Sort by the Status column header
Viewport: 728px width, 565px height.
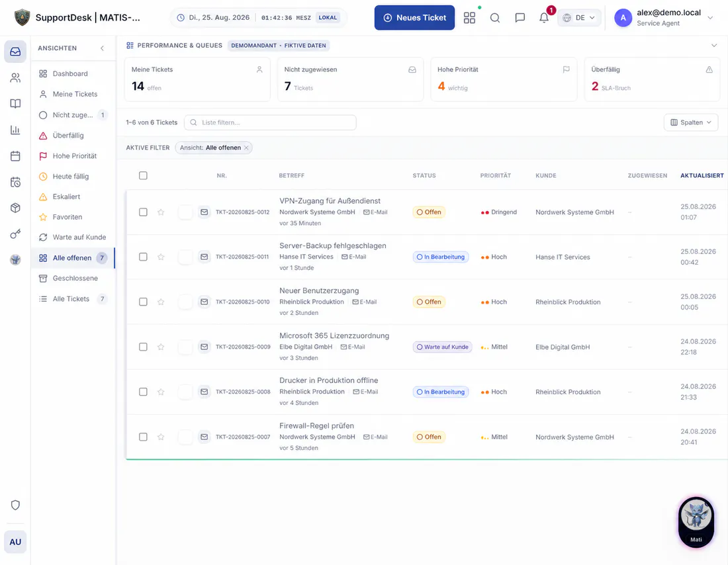(x=424, y=175)
